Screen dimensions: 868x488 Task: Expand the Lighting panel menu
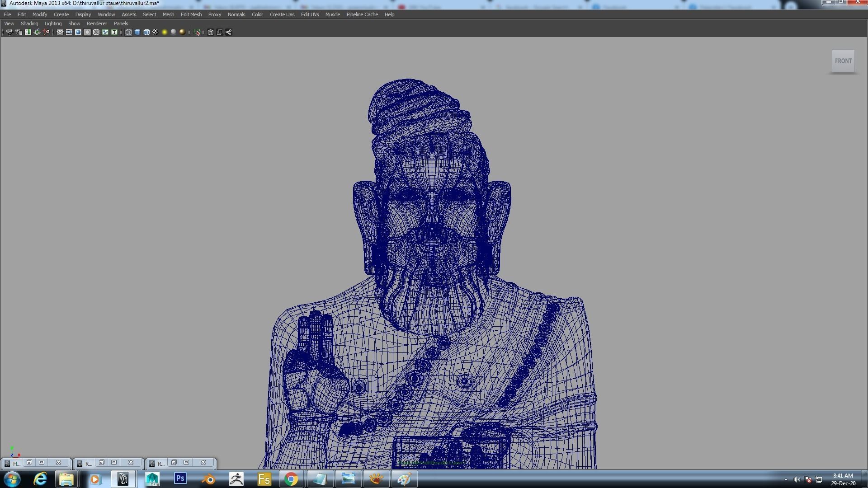(x=53, y=23)
